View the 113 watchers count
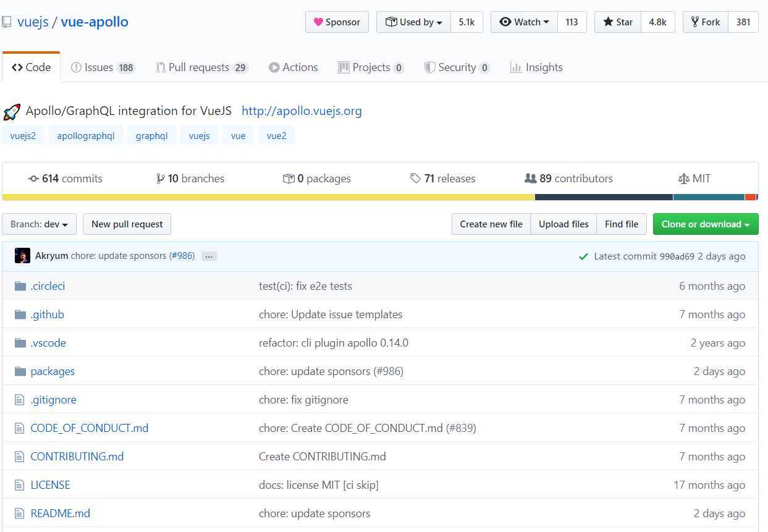This screenshot has height=532, width=768. (572, 22)
